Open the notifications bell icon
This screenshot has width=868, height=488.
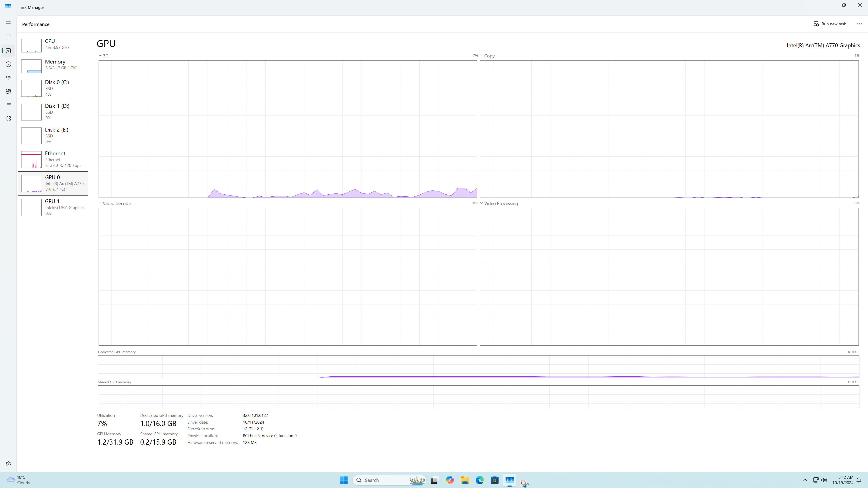tap(859, 480)
